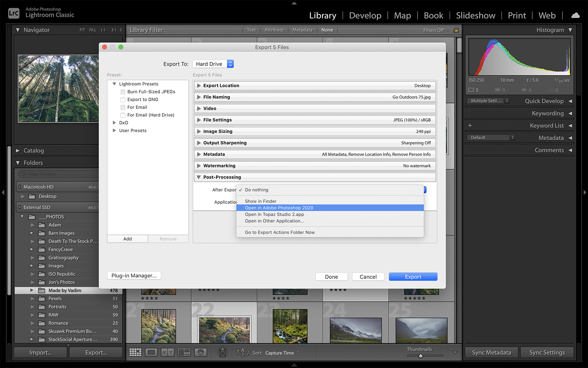The height and width of the screenshot is (368, 588).
Task: Click the grid view vertical scrollbar
Action: pos(459,45)
